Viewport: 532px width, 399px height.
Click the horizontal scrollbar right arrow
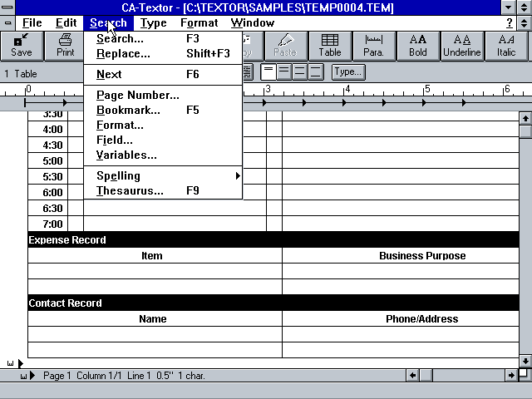tap(511, 375)
